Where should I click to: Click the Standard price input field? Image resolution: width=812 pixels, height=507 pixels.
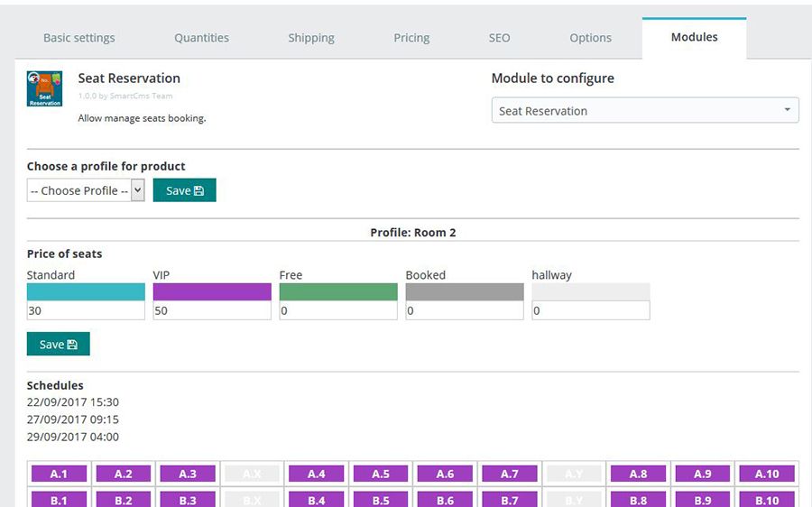point(86,310)
